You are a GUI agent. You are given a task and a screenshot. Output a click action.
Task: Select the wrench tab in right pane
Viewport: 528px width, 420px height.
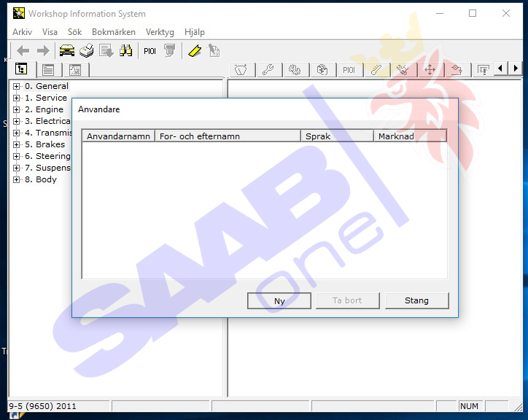pyautogui.click(x=268, y=69)
